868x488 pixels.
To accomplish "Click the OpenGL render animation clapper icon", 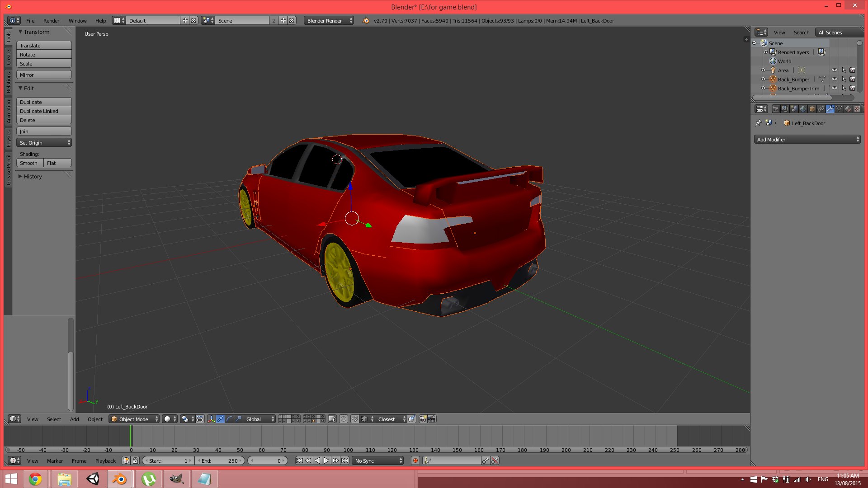I will (432, 419).
